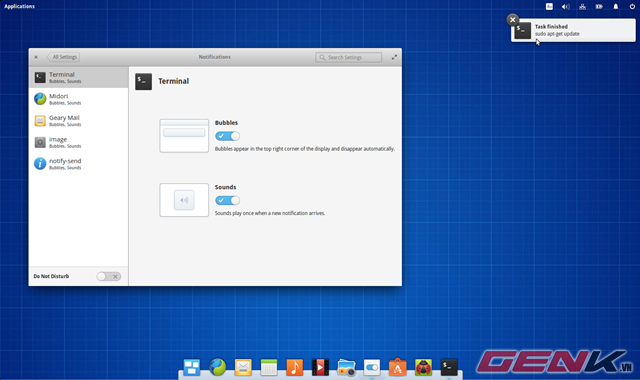The width and height of the screenshot is (640, 380).
Task: Open Multitasking View from the dock
Action: pos(191,367)
